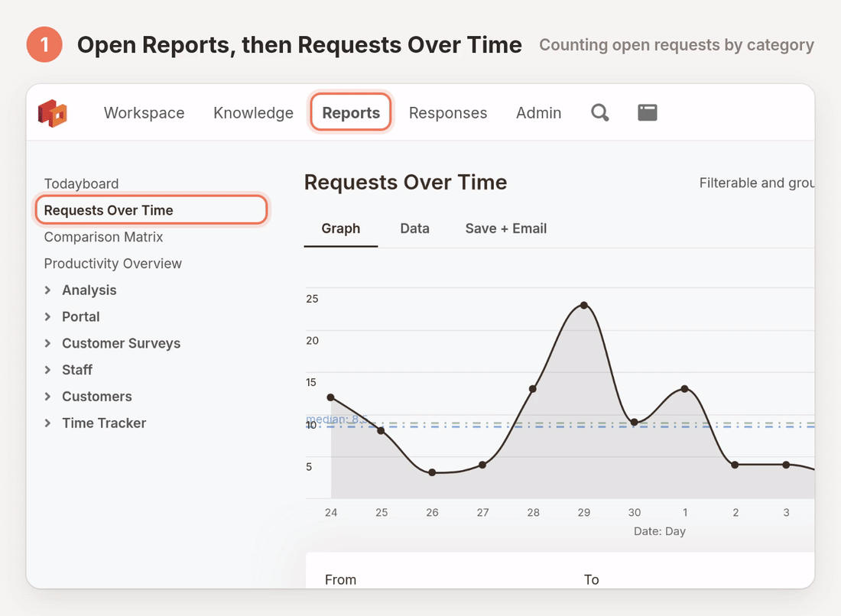Click the graph data point for day 29
841x616 pixels.
(x=584, y=306)
